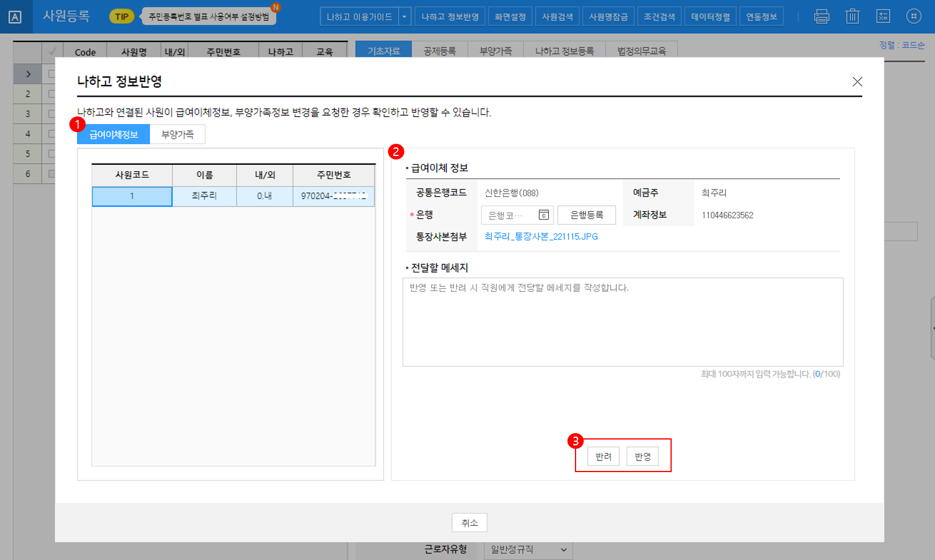Screen dimensions: 935x560
Task: Click the 0.내 cell in table
Action: 264,196
